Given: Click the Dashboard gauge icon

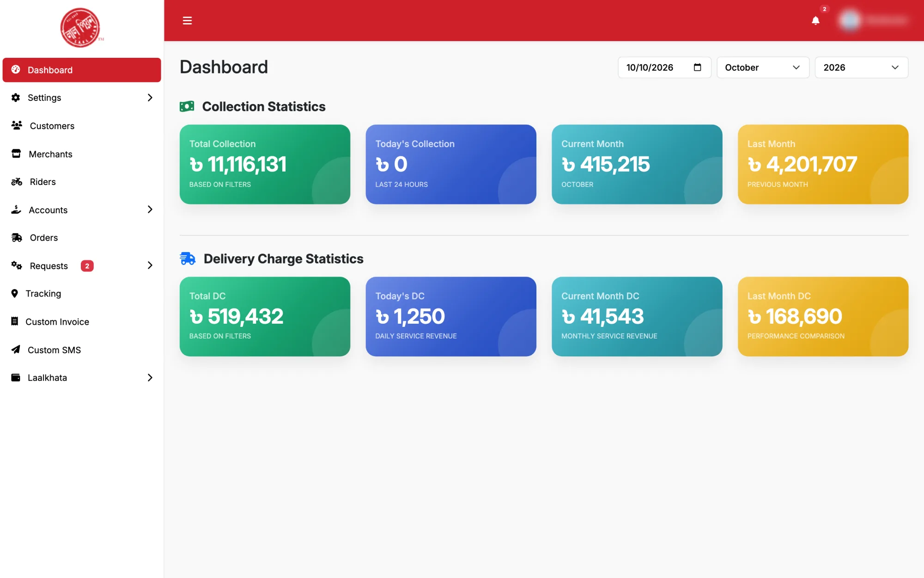Looking at the screenshot, I should (16, 69).
